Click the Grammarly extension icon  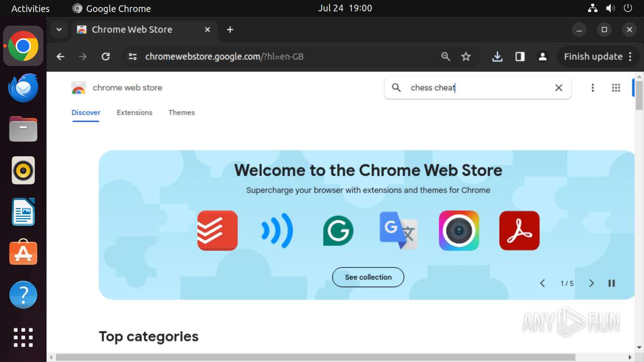tap(338, 230)
